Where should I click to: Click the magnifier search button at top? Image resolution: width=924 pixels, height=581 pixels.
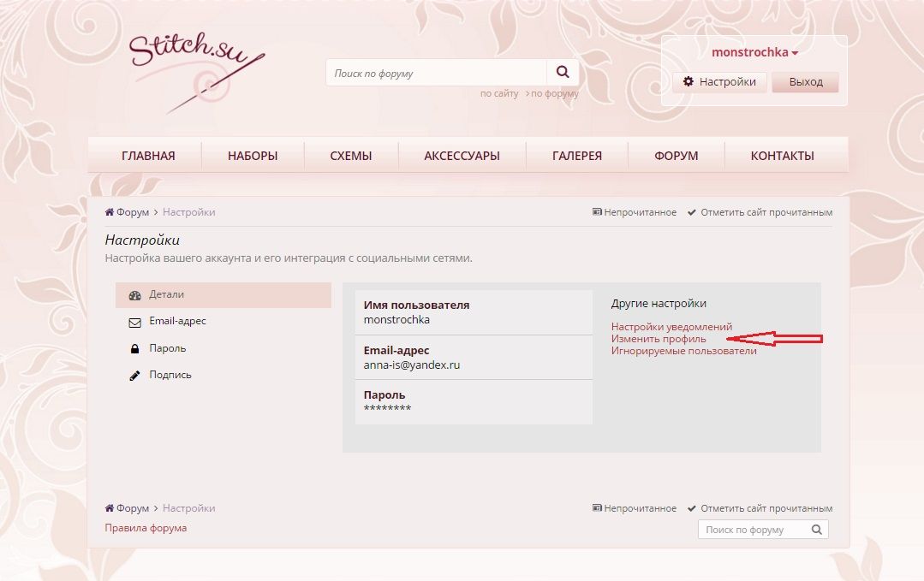[x=563, y=73]
